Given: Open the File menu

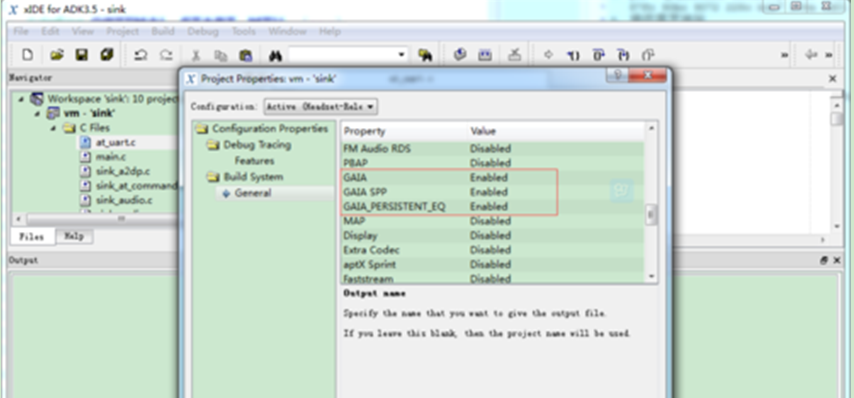Looking at the screenshot, I should pos(21,31).
